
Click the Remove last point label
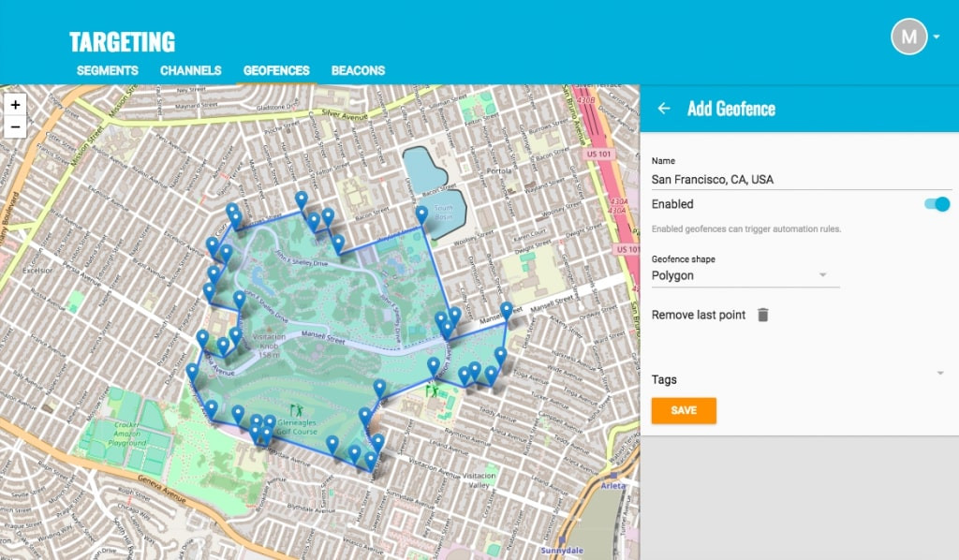click(x=699, y=315)
